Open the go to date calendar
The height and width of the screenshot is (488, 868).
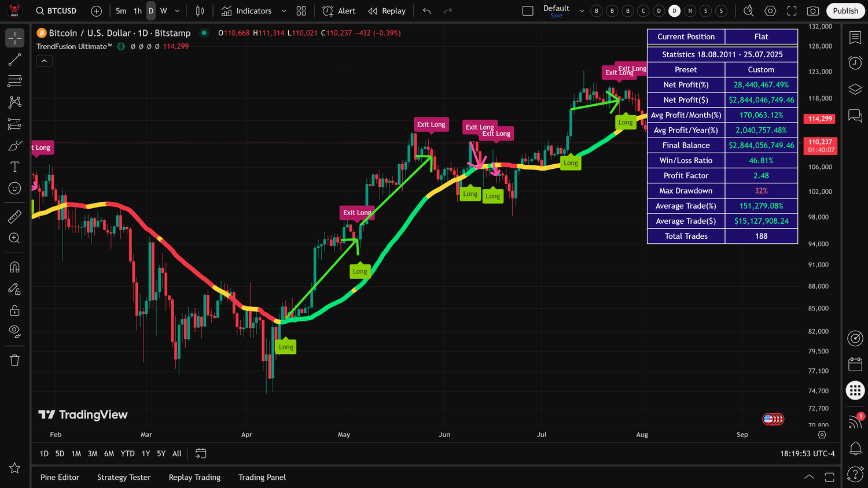[201, 454]
